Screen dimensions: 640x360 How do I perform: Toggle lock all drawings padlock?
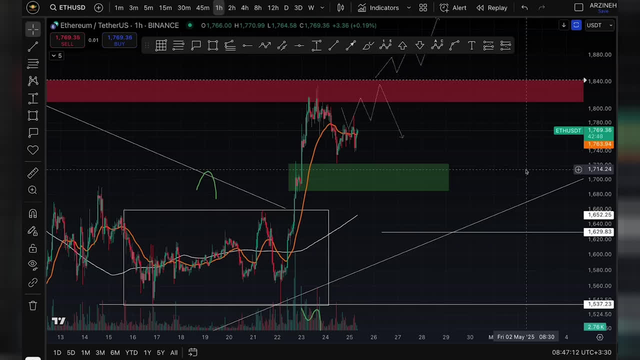(33, 248)
